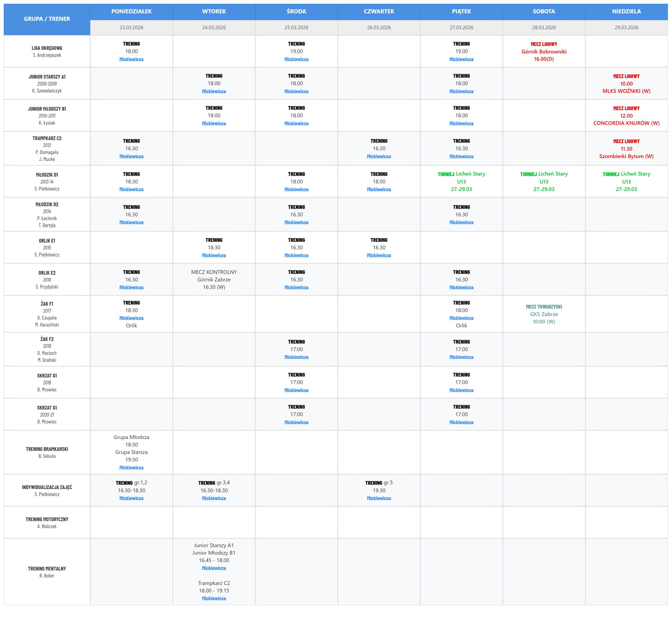The height and width of the screenshot is (622, 672).
Task: Click Mickiewicza link in Orlik E1 Thursday cell
Action: [379, 255]
